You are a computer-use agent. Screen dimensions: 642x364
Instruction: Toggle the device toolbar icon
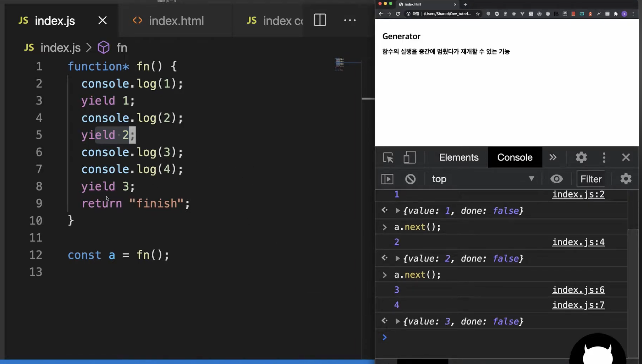click(409, 157)
